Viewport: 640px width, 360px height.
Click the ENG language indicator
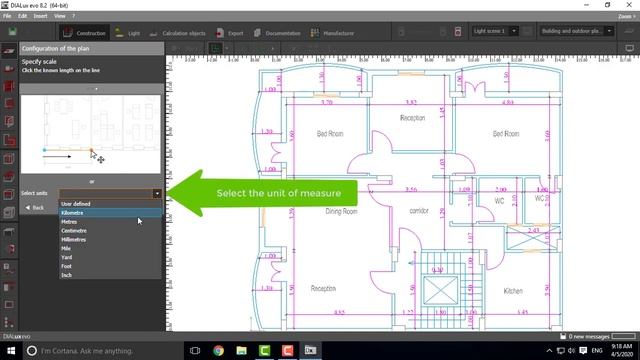pos(597,351)
